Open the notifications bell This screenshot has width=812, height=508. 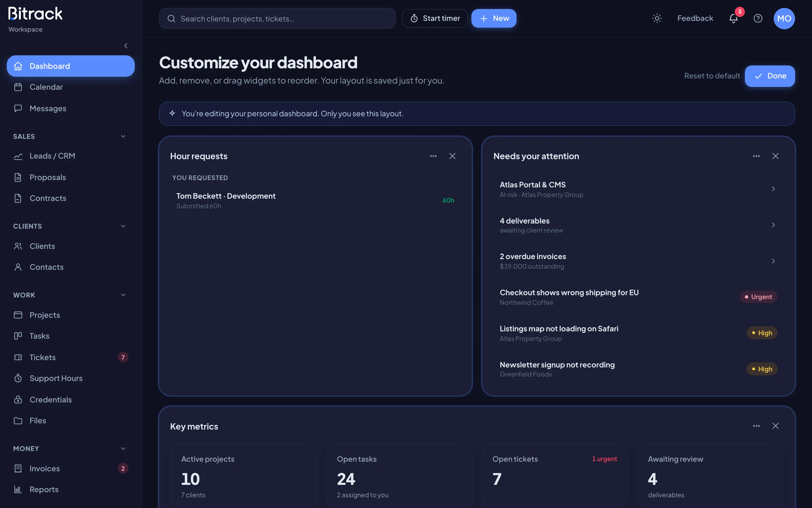click(x=734, y=18)
